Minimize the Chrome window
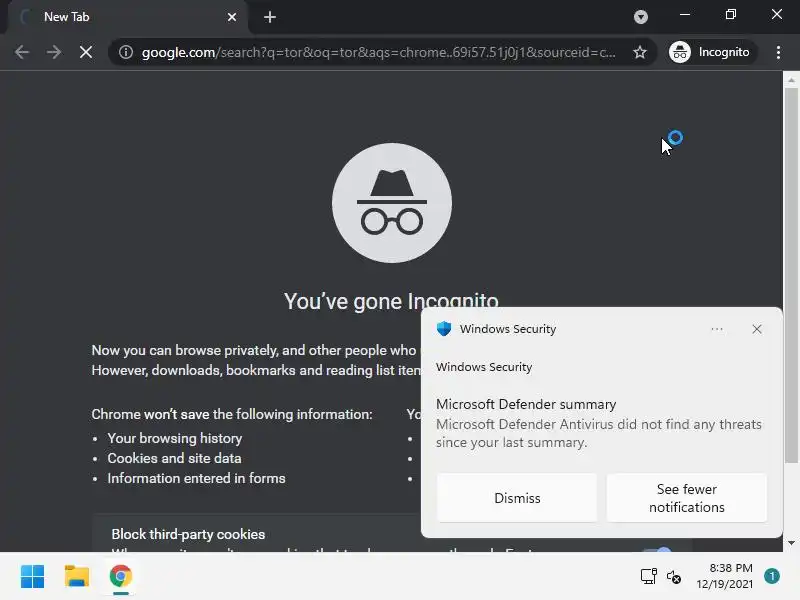Screen dimensions: 800x600 click(x=685, y=15)
